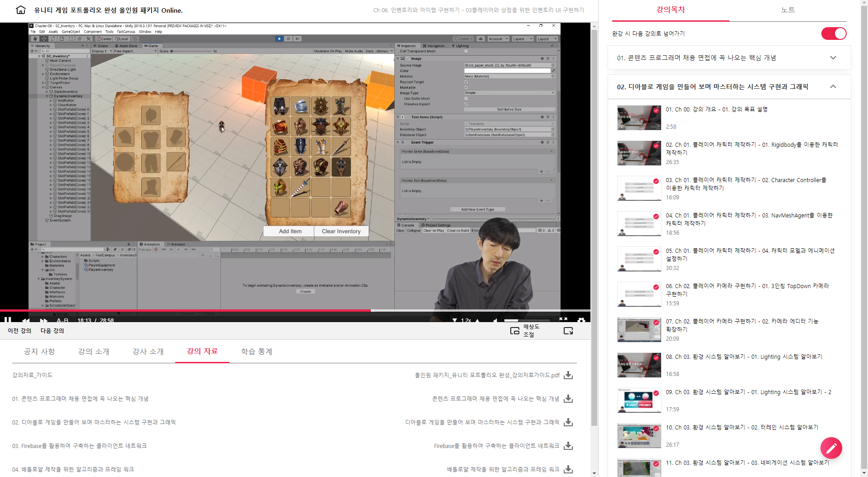868x477 pixels.
Task: Click the course title 유니티 게임 포트폴리오 완성
Action: coord(109,10)
